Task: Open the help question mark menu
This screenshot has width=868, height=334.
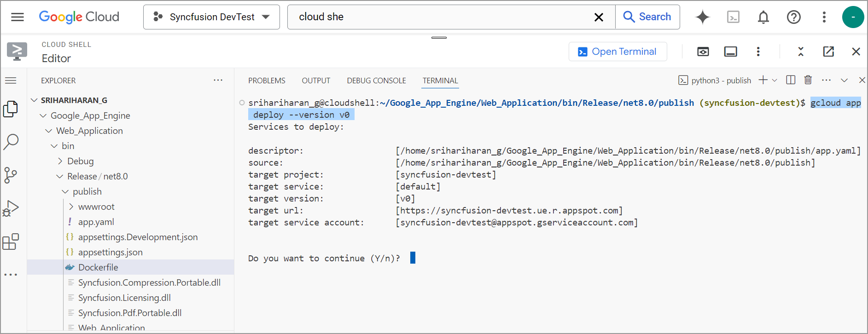Action: [794, 17]
